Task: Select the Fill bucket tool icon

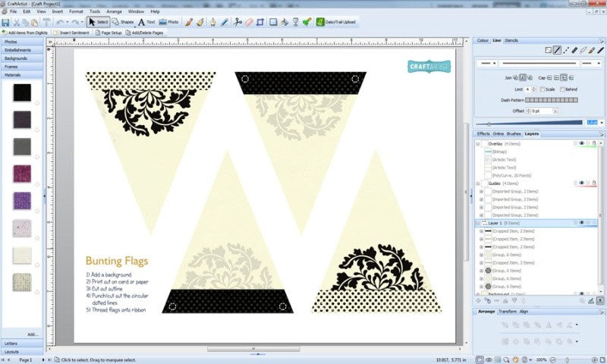Action: tap(285, 22)
